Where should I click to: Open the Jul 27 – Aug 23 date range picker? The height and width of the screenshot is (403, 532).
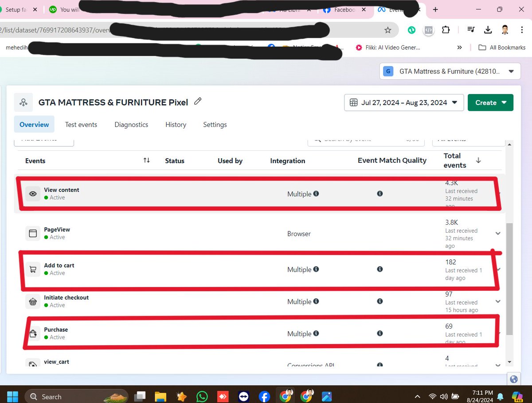[x=404, y=102]
